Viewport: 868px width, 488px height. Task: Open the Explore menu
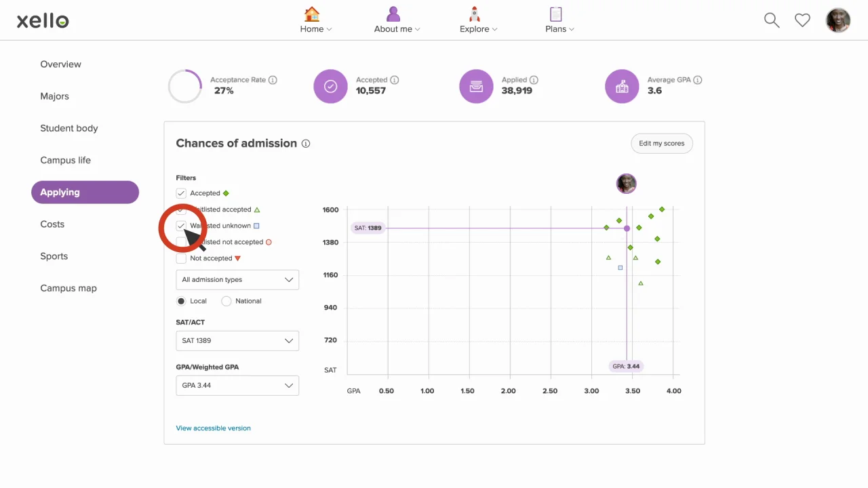(475, 20)
